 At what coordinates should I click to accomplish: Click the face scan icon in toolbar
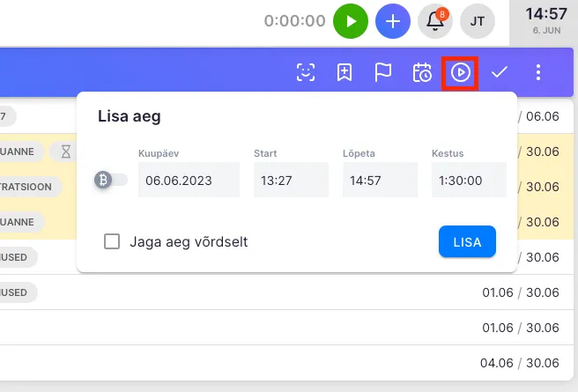pos(306,72)
